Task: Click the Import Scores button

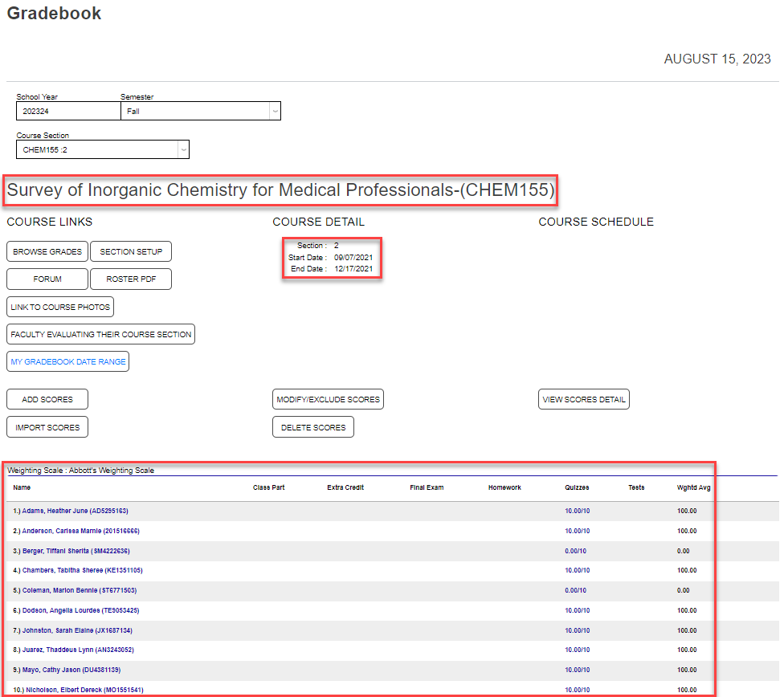Action: pyautogui.click(x=47, y=427)
